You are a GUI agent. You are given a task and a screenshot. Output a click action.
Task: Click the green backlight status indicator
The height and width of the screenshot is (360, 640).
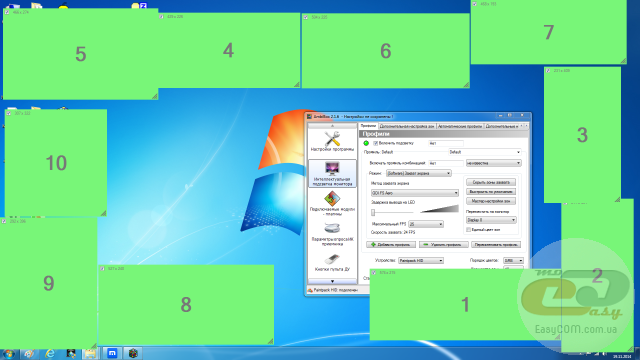[366, 143]
